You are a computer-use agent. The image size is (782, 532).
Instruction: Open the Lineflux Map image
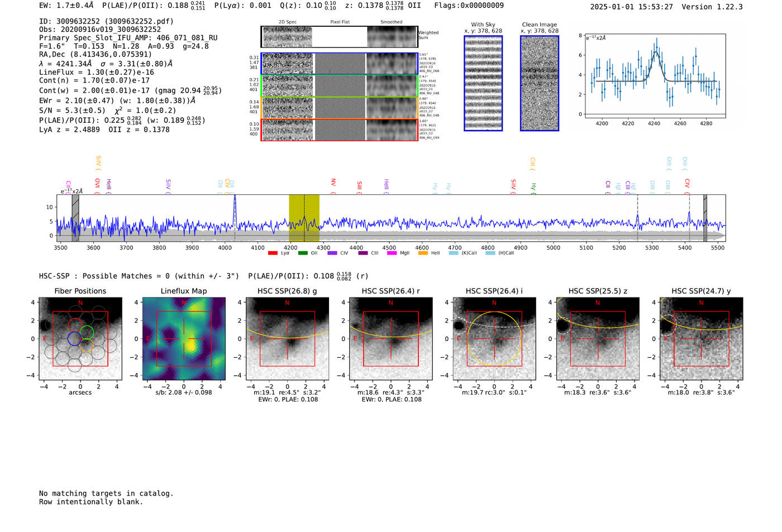[184, 338]
